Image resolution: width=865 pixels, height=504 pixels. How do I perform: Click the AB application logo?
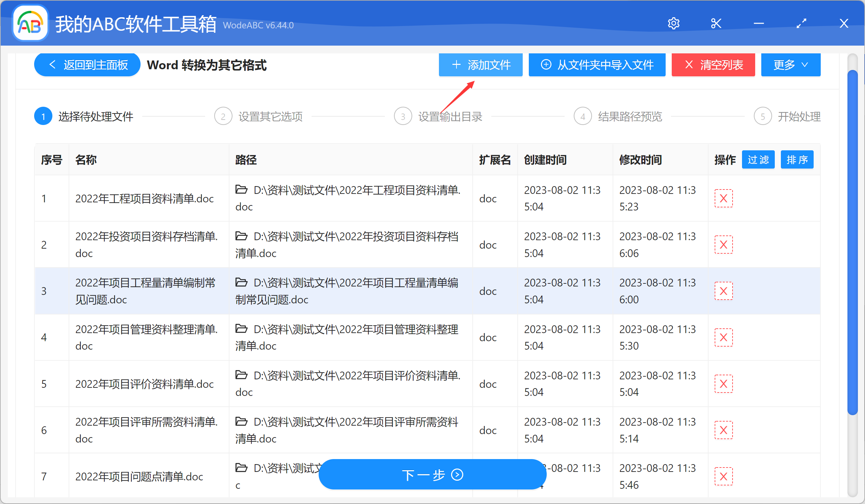(30, 23)
